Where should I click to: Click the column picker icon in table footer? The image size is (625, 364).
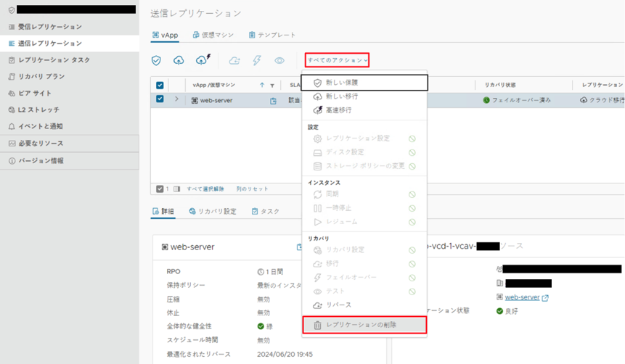[x=176, y=189]
